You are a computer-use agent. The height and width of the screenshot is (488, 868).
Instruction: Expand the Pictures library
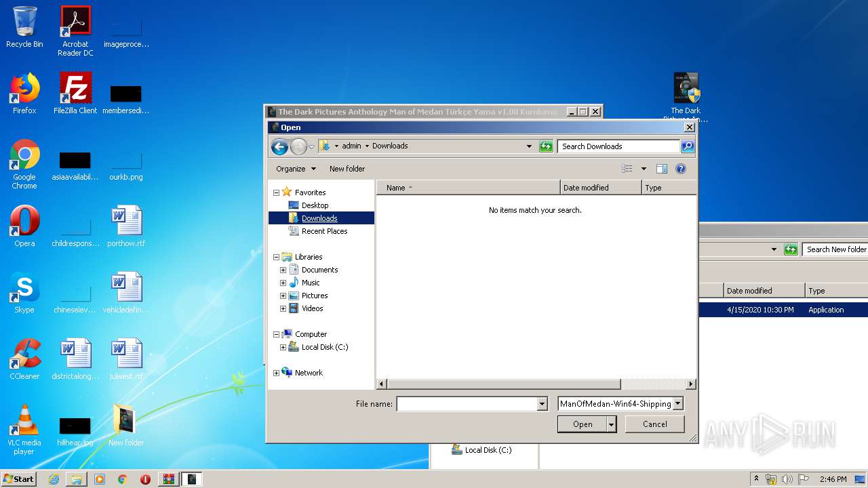283,296
